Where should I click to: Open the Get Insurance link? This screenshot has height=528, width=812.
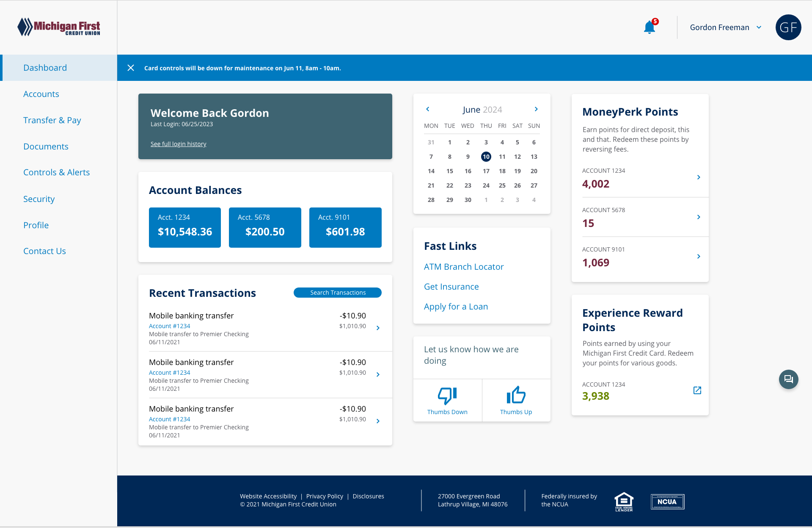[451, 287]
